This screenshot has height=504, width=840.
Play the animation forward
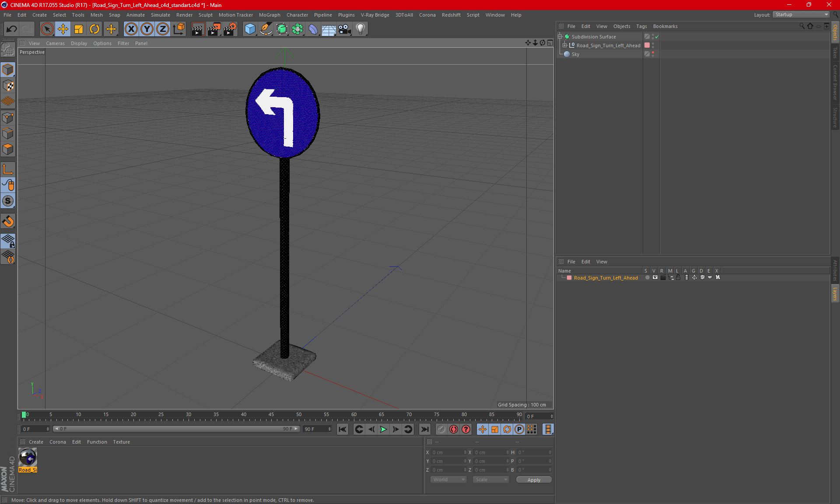[x=383, y=429]
